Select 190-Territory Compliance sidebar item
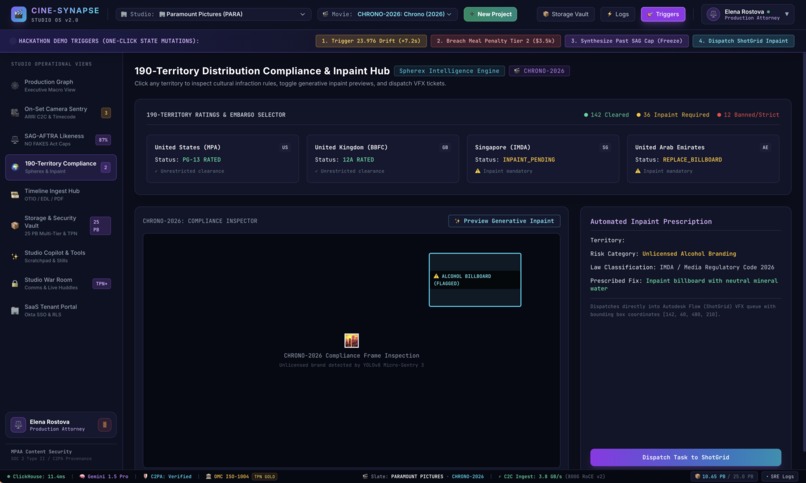Viewport: 806px width, 483px height. [x=61, y=167]
